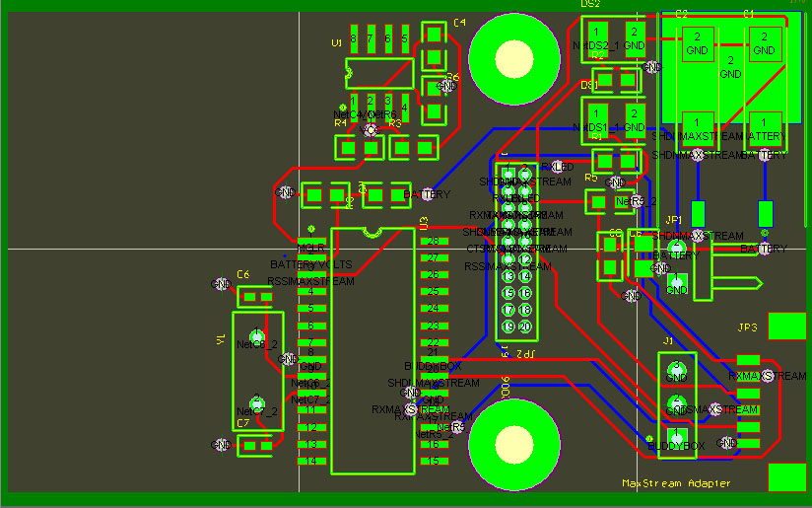The image size is (812, 508).
Task: Select Y1 crystal pad 1
Action: click(257, 336)
